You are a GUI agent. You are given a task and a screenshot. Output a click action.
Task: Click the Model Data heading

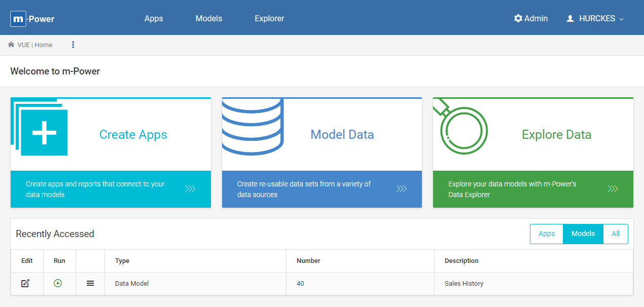342,134
